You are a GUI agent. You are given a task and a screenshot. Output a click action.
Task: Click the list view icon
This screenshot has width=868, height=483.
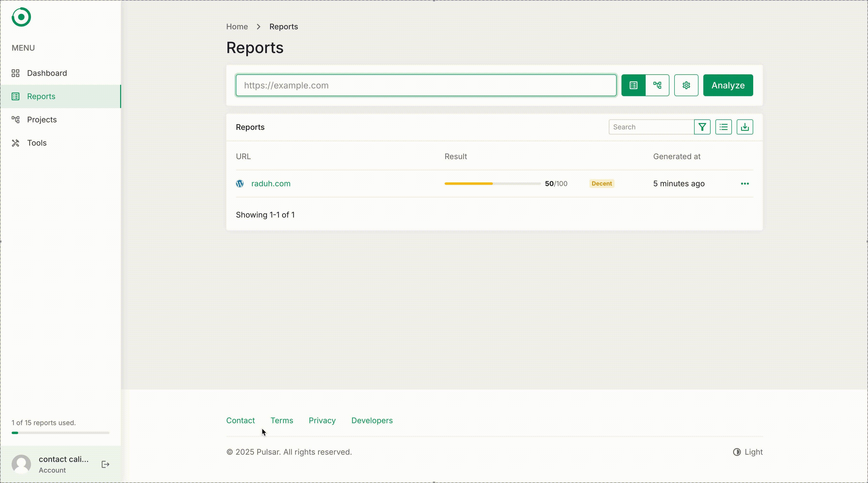723,127
